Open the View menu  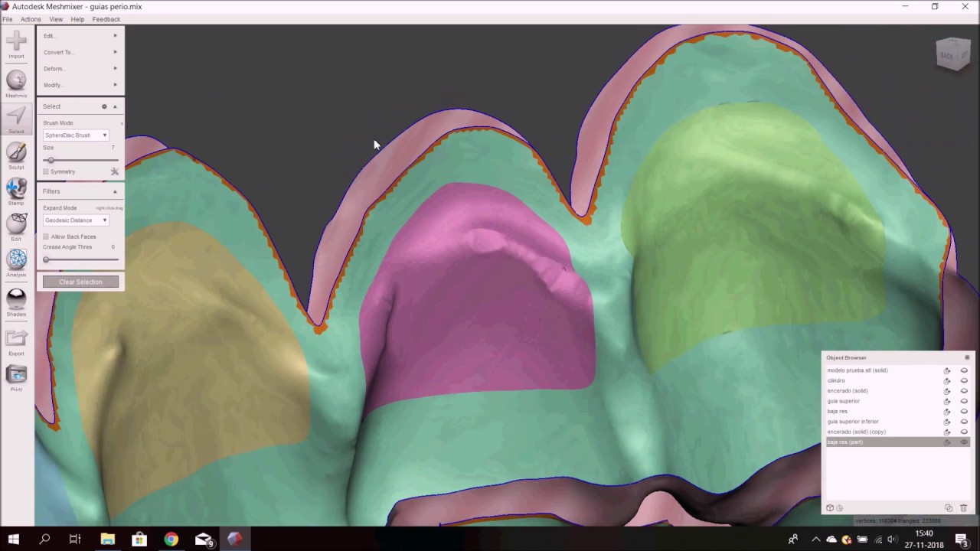pos(56,19)
